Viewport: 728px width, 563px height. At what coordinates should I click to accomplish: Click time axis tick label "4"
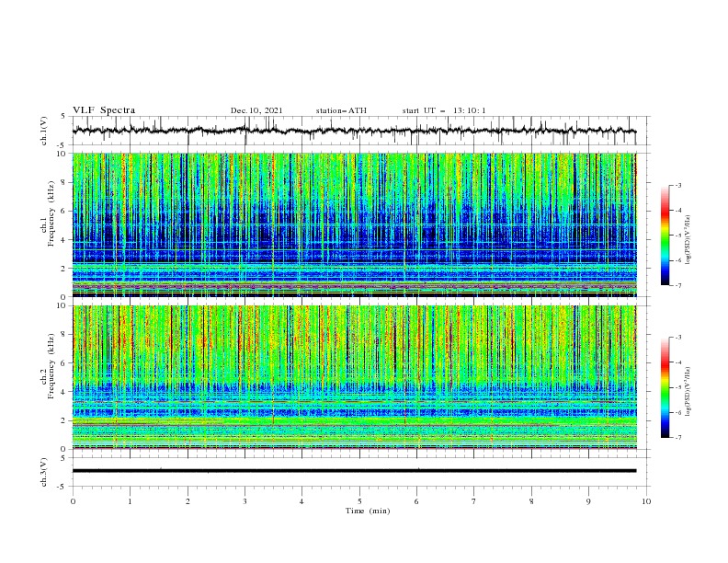pos(301,501)
